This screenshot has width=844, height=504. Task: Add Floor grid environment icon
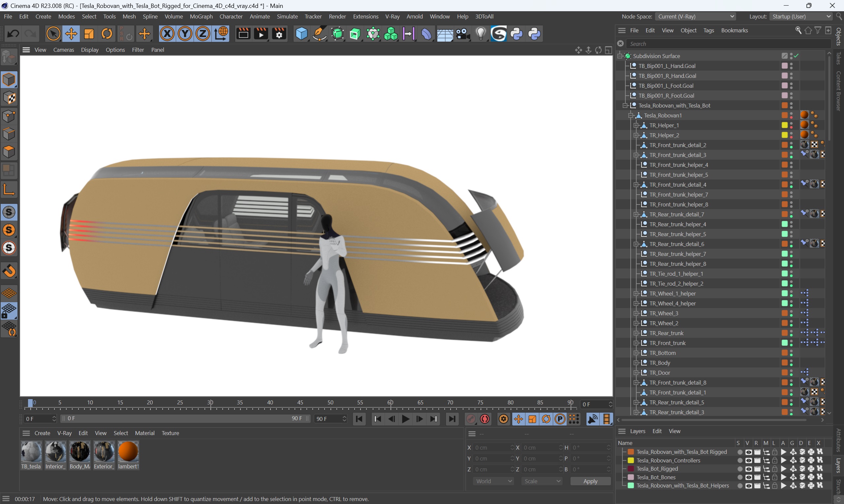445,34
